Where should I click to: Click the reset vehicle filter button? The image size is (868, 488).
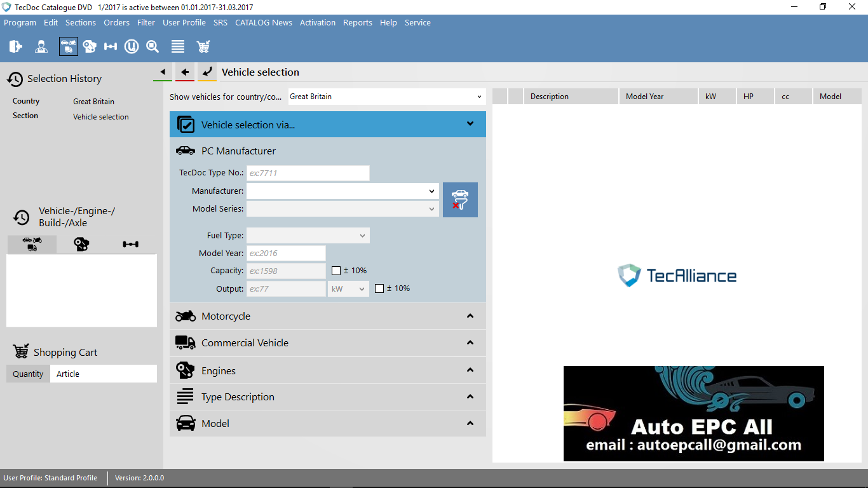coord(460,200)
